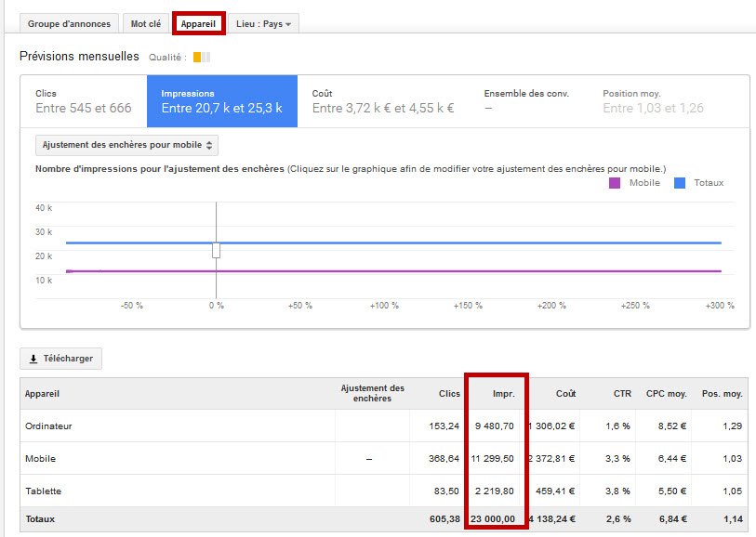Screen dimensions: 756x537
Task: Sort by the Clics column header
Action: [449, 394]
